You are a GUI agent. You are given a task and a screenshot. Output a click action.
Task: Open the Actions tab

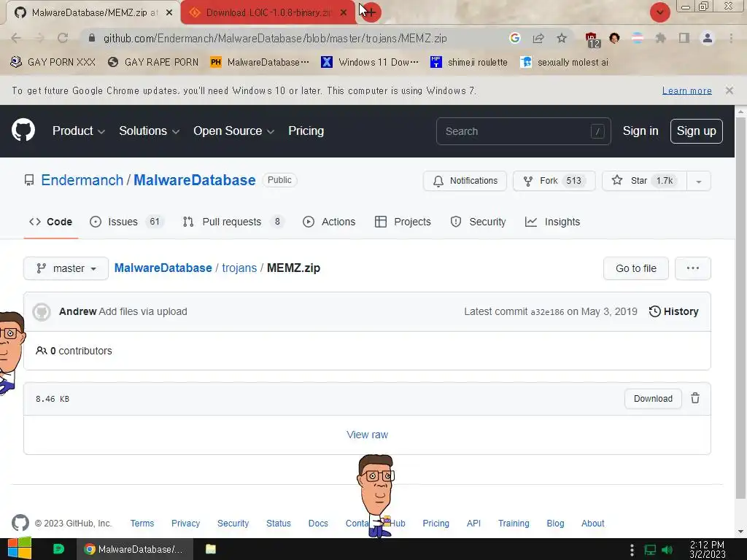[x=329, y=222]
